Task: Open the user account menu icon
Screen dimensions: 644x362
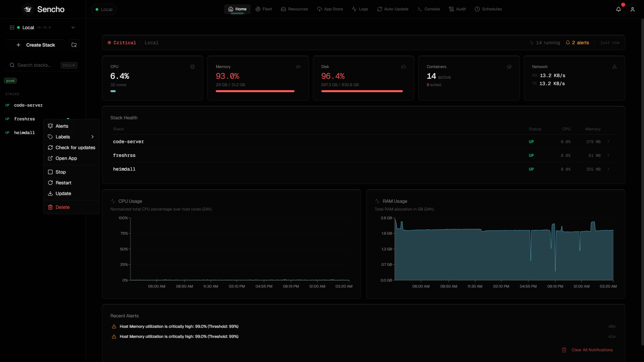Action: coord(633,9)
